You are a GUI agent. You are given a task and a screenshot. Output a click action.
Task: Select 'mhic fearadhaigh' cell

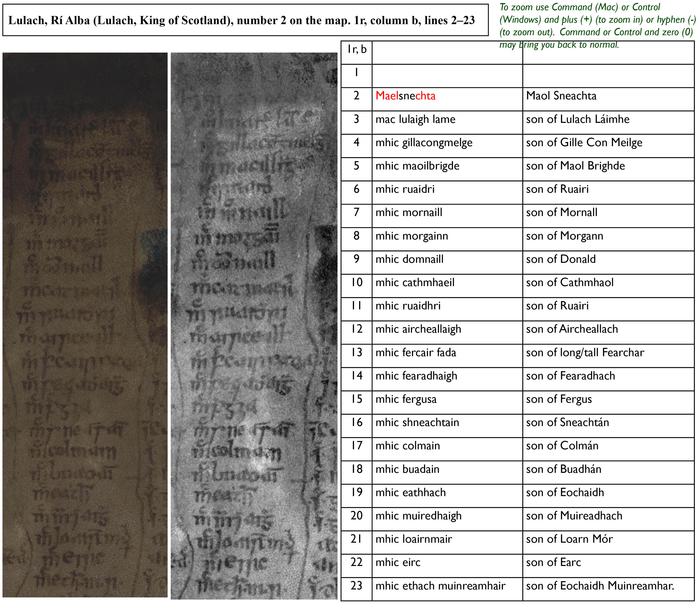pyautogui.click(x=447, y=379)
